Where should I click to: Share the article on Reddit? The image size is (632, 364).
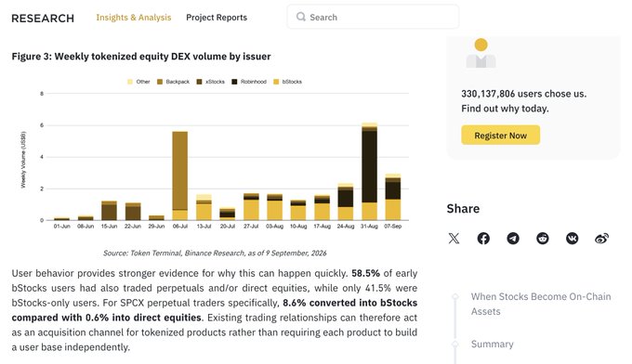(x=543, y=239)
